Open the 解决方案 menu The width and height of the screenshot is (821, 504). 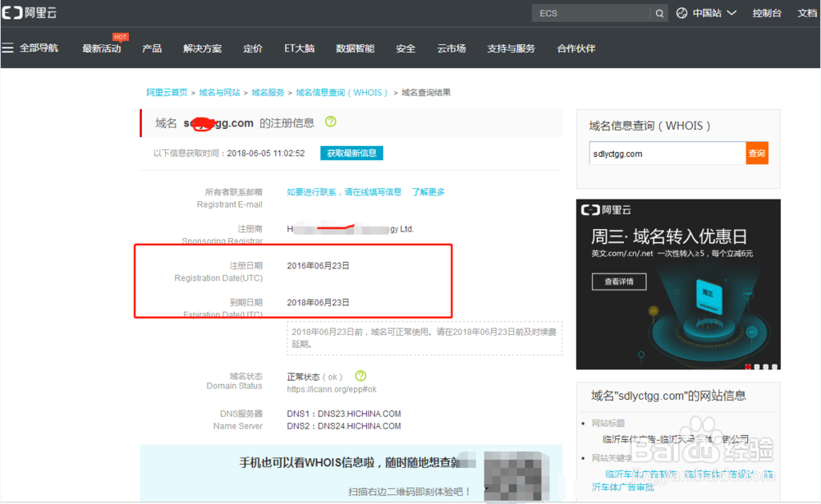pos(202,48)
